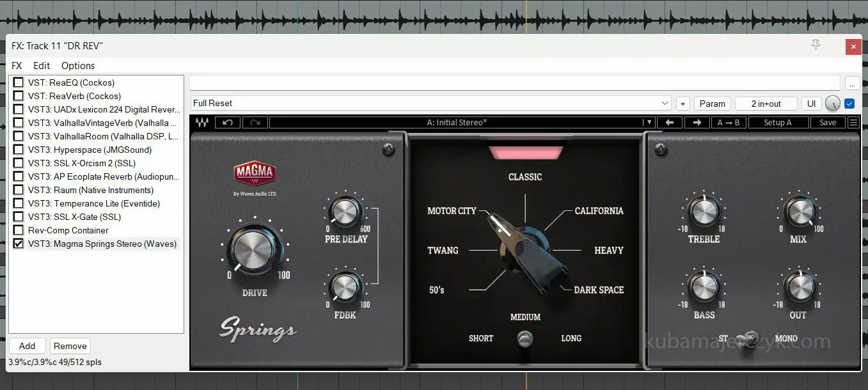
Task: Expand the A: Initial Stereo preset list
Action: click(649, 123)
